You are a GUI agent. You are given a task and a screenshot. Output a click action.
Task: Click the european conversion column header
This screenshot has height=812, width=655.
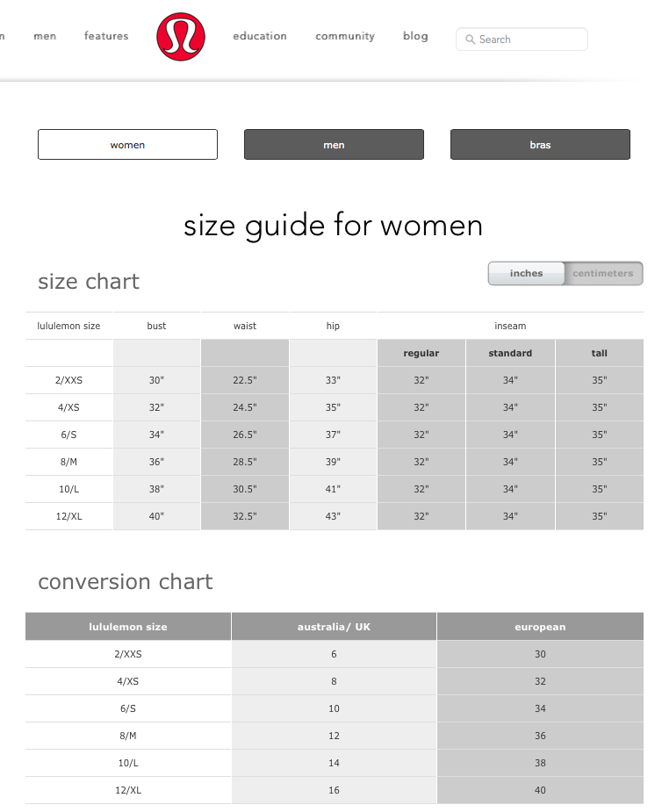click(x=540, y=627)
